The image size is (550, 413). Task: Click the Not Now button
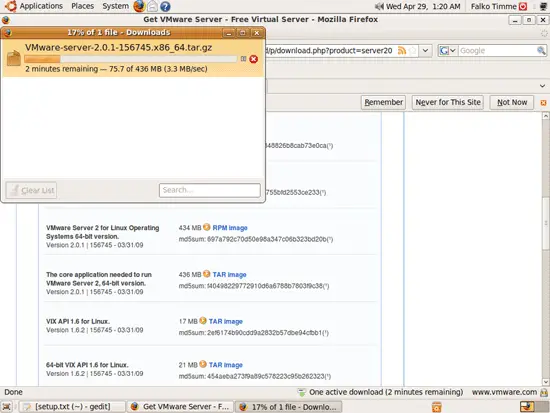click(512, 102)
